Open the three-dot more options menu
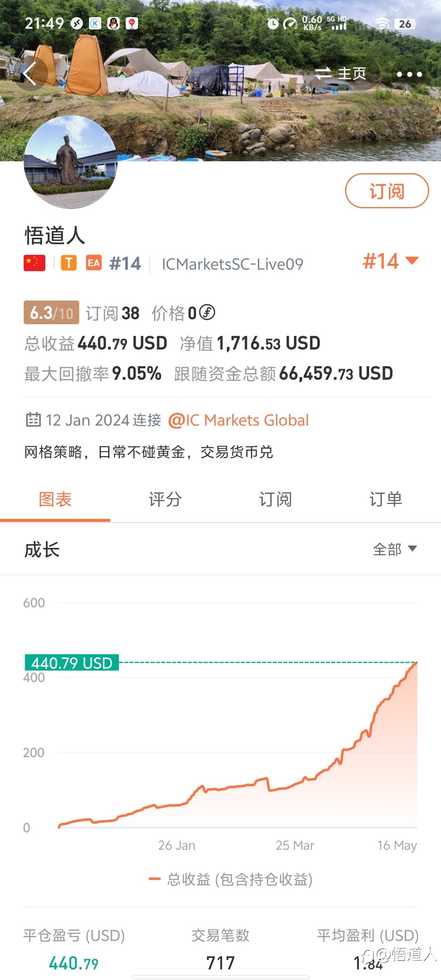Image resolution: width=441 pixels, height=980 pixels. click(409, 74)
